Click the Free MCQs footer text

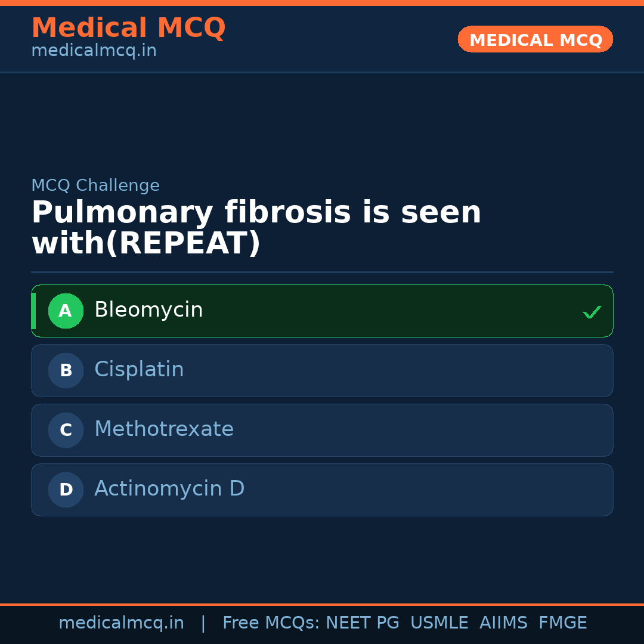[x=270, y=623]
